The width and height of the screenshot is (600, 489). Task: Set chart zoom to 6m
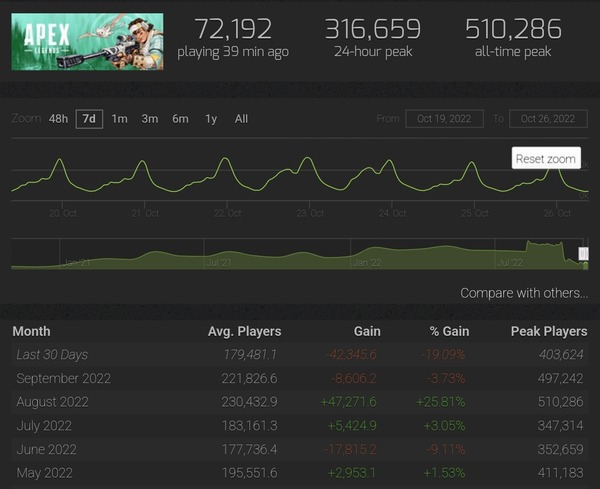pyautogui.click(x=180, y=119)
